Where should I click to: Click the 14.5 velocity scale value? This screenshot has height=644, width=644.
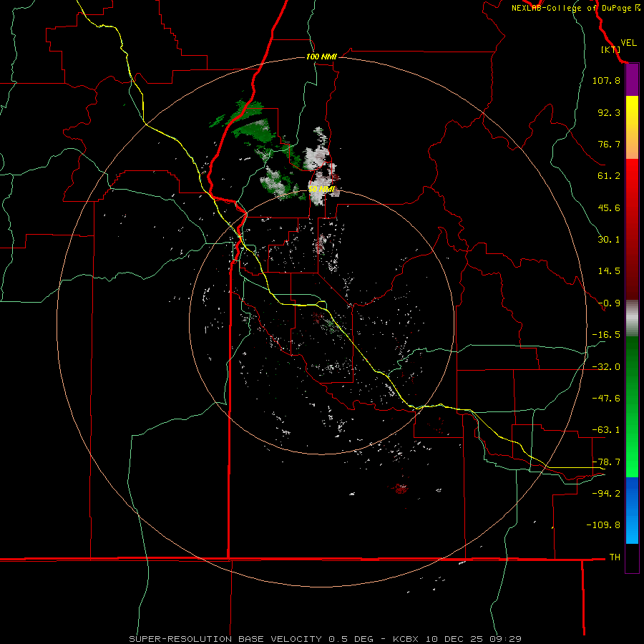[x=609, y=271]
